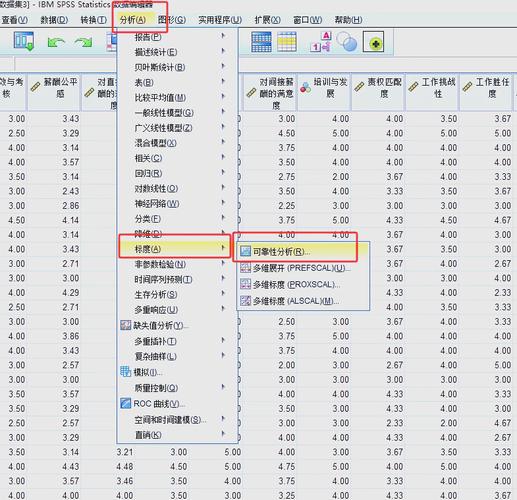Click the overlapping circles toolbar icon
This screenshot has width=517, height=500.
click(x=346, y=42)
